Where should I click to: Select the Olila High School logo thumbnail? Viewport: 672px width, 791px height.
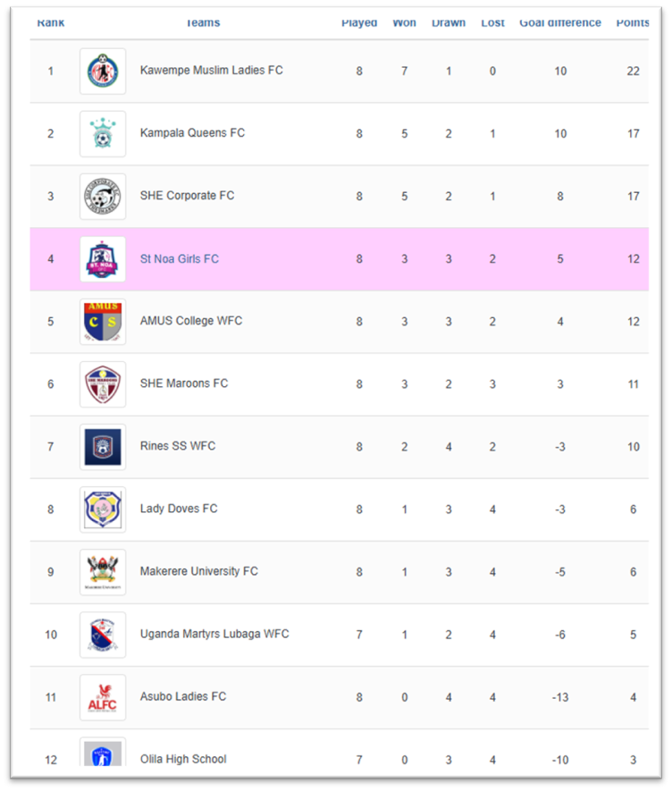click(103, 753)
